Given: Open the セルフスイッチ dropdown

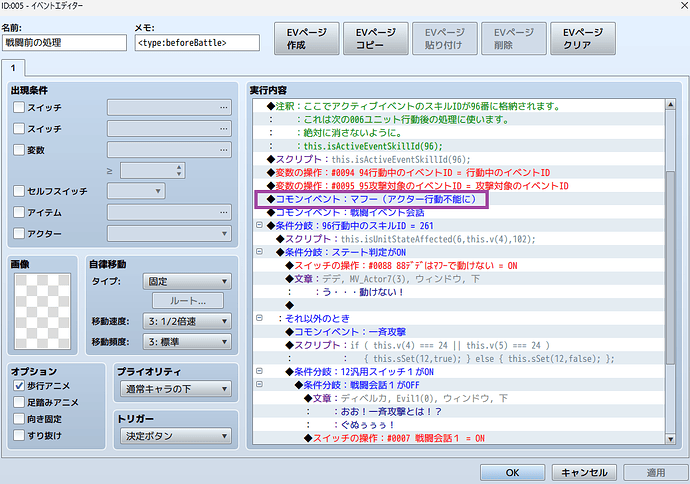Looking at the screenshot, I should [x=136, y=191].
